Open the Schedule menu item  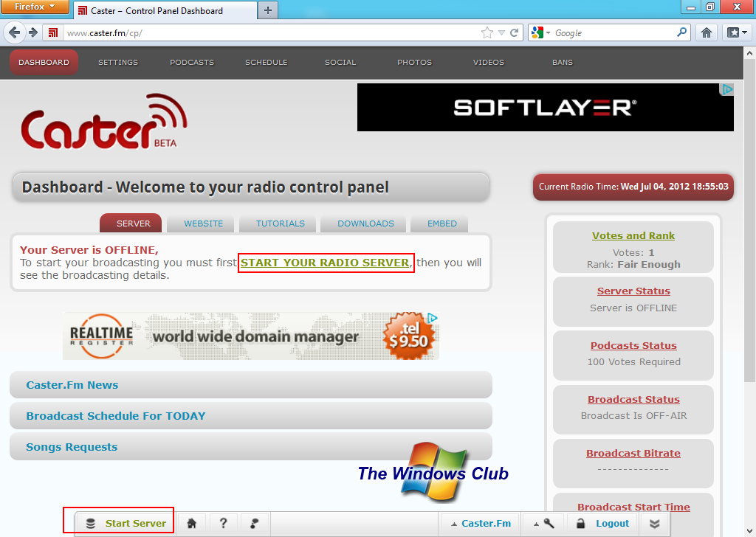pyautogui.click(x=266, y=62)
